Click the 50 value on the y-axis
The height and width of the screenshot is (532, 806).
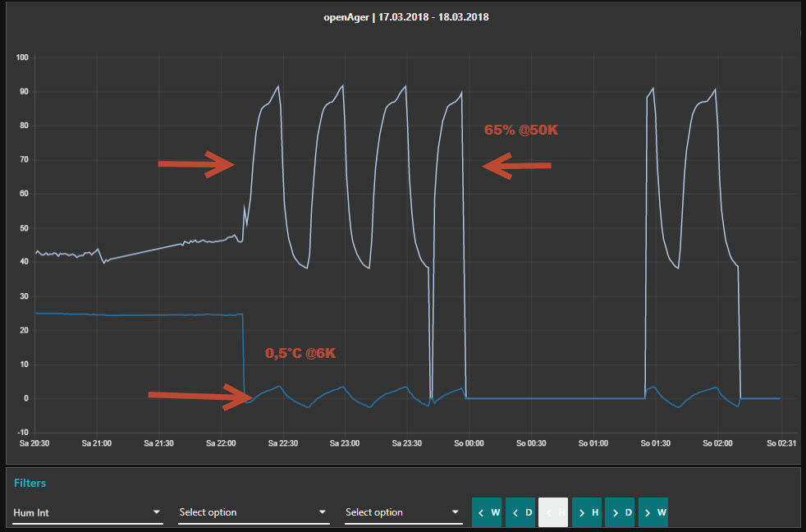(24, 227)
